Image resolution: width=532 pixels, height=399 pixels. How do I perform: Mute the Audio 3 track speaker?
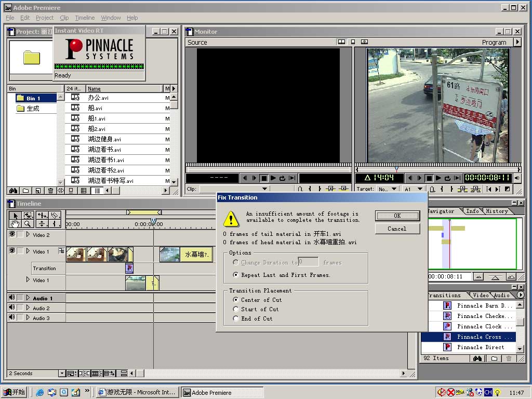pos(12,317)
